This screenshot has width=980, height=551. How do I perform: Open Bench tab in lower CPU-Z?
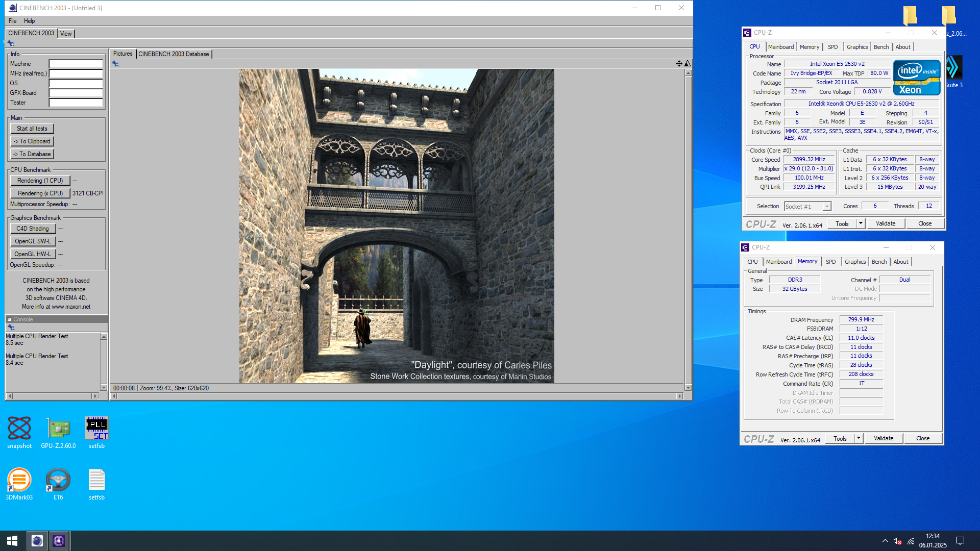pyautogui.click(x=879, y=262)
